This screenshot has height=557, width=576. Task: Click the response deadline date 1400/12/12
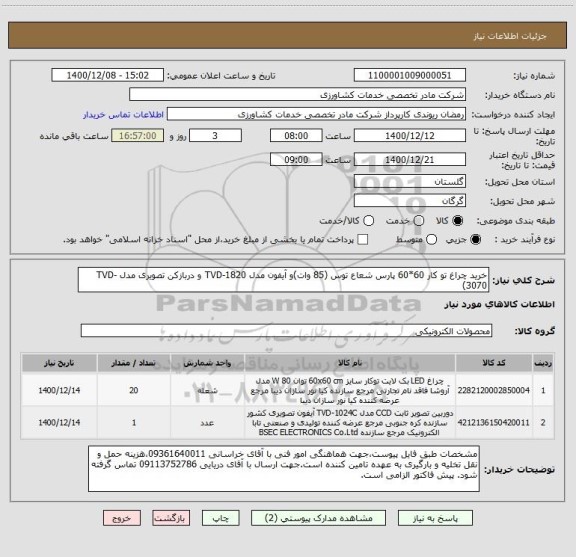tap(410, 136)
